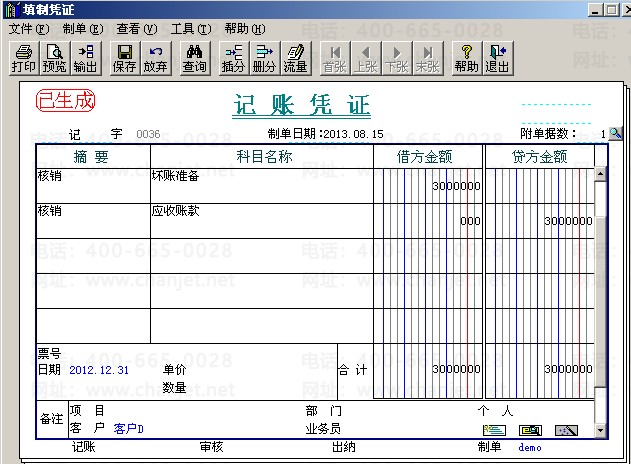The height and width of the screenshot is (464, 631).
Task: Open 预览 print preview
Action: 54,58
